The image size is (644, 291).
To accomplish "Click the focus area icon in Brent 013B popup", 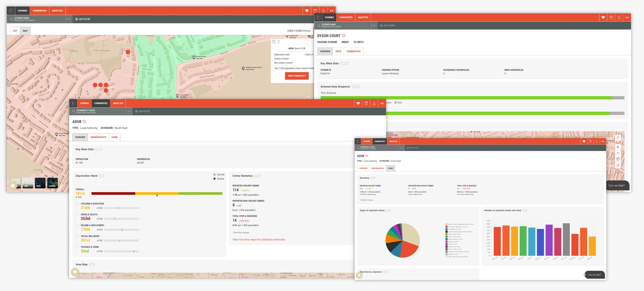I will point(274,41).
